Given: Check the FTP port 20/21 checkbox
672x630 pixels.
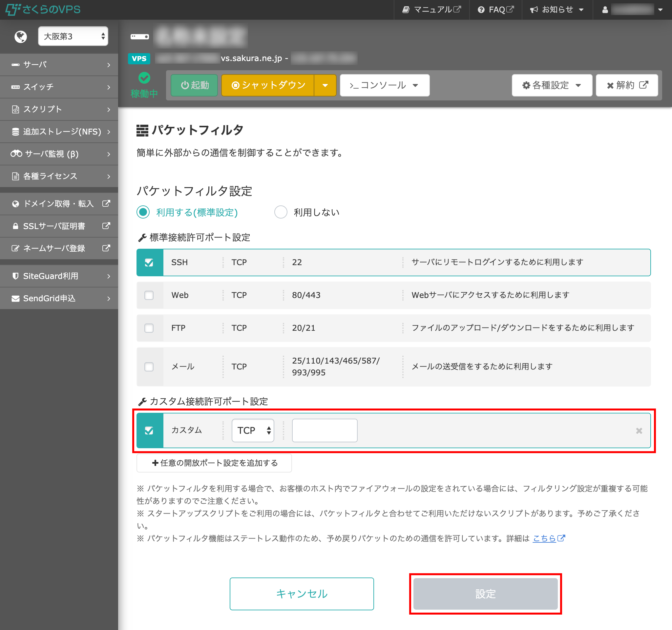Looking at the screenshot, I should pos(149,328).
